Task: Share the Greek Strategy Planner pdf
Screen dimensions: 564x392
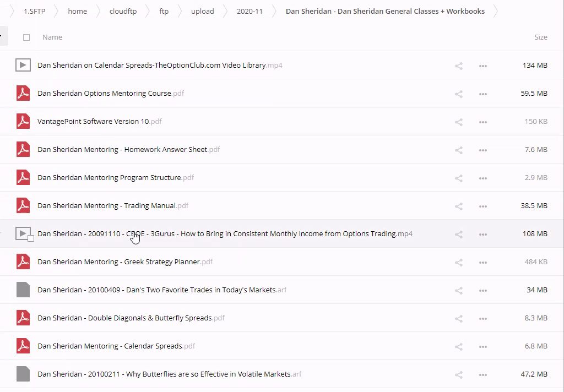Action: pyautogui.click(x=458, y=262)
